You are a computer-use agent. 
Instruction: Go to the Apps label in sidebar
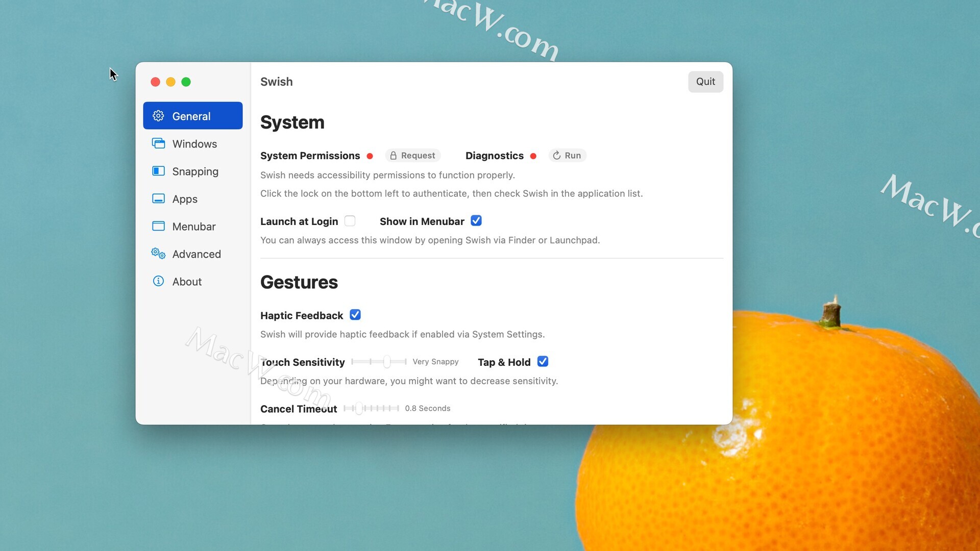(x=185, y=199)
